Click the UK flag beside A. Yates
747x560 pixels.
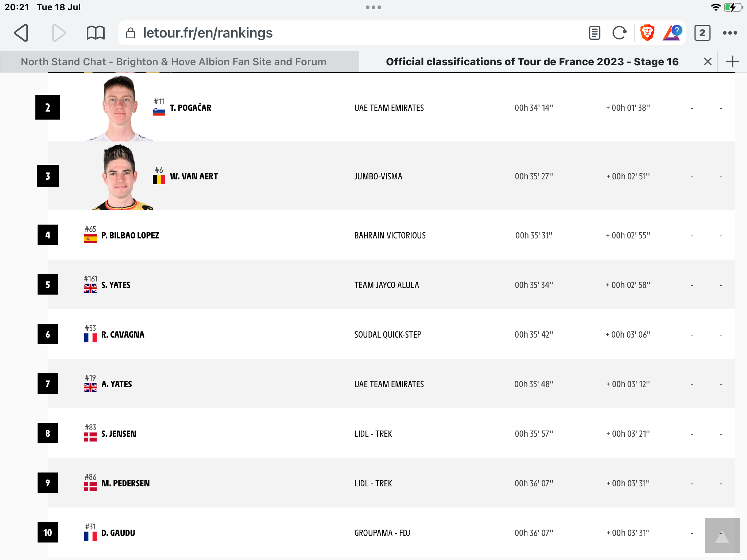90,388
